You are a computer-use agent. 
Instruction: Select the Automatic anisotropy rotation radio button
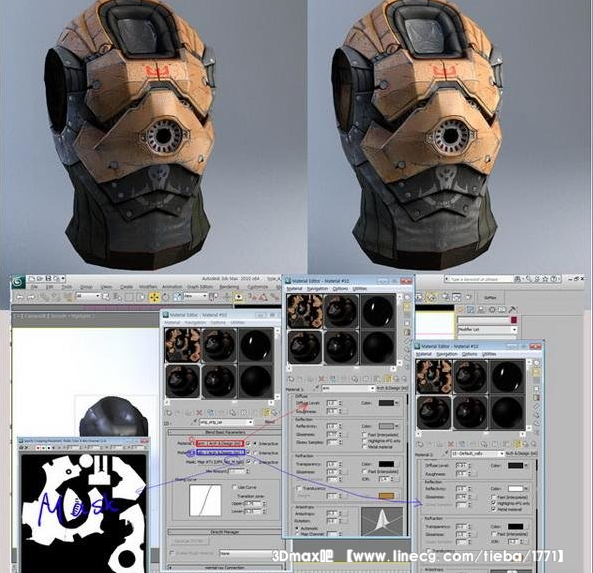(298, 528)
